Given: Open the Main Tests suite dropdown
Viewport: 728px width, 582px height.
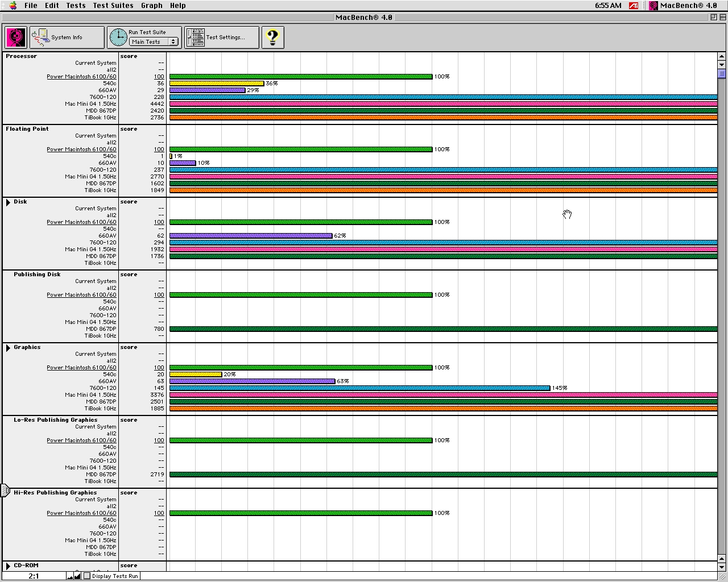Looking at the screenshot, I should coord(154,42).
